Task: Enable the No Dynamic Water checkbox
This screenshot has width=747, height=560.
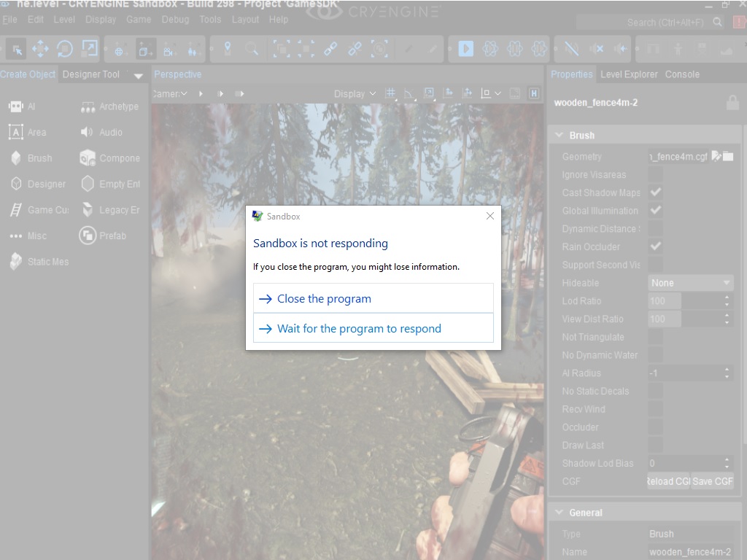Action: click(656, 355)
